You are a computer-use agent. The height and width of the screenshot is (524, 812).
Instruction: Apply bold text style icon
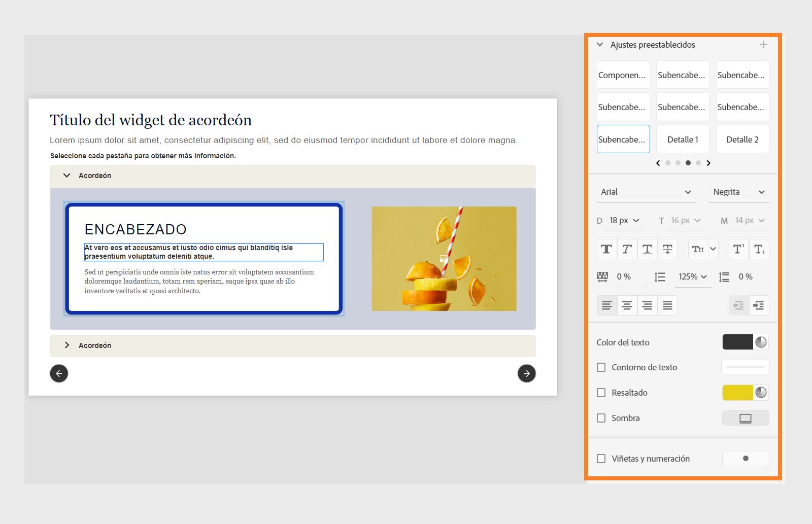coord(606,249)
